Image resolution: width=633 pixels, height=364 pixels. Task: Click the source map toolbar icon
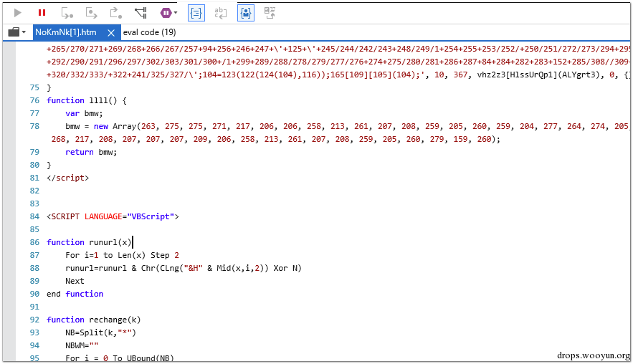click(270, 13)
